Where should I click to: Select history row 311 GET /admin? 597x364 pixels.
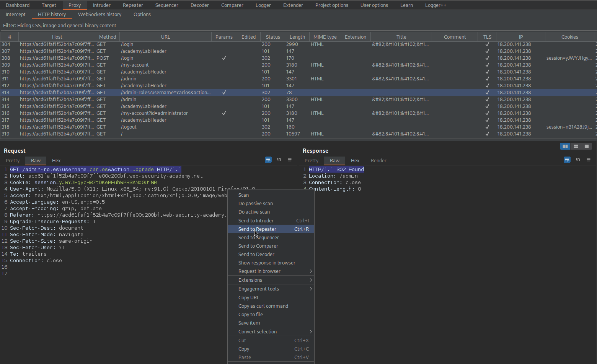(298, 78)
